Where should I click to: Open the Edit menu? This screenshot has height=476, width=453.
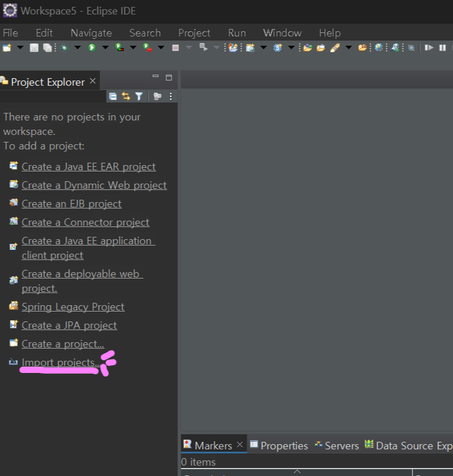[45, 33]
